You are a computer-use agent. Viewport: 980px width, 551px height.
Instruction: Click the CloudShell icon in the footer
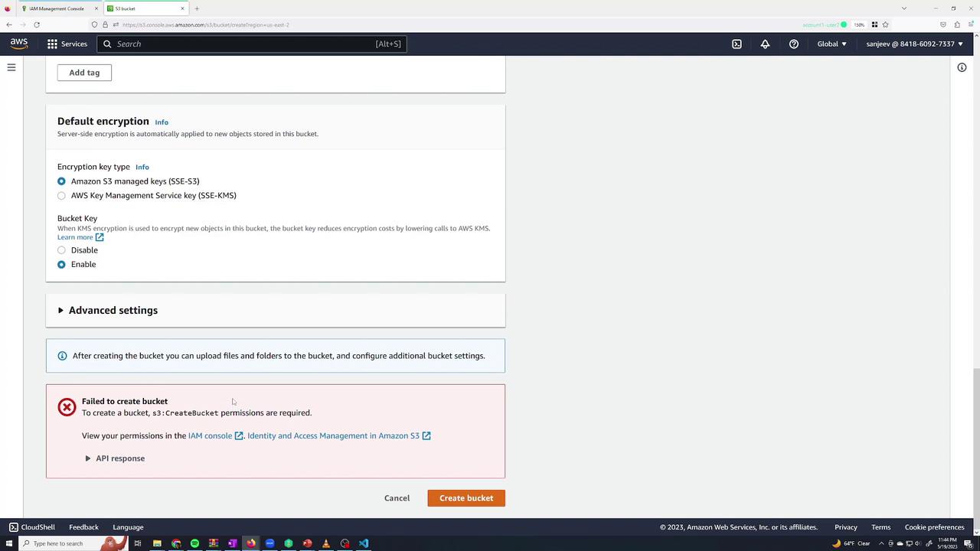point(14,527)
